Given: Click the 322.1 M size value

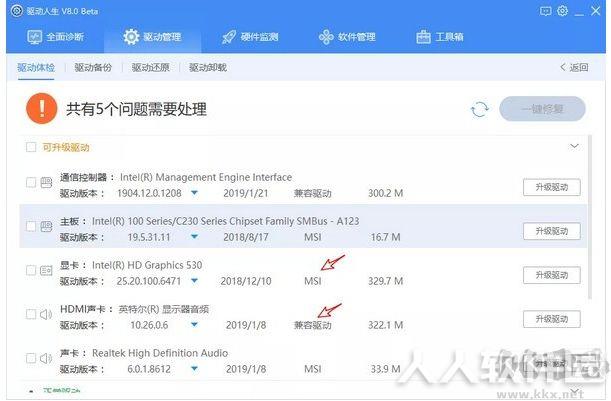Looking at the screenshot, I should click(x=385, y=325).
